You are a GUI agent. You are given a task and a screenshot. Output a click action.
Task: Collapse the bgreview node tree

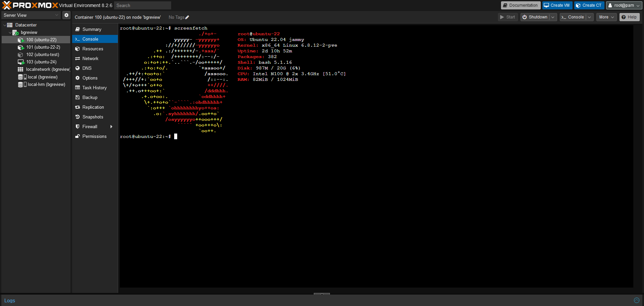pos(10,33)
